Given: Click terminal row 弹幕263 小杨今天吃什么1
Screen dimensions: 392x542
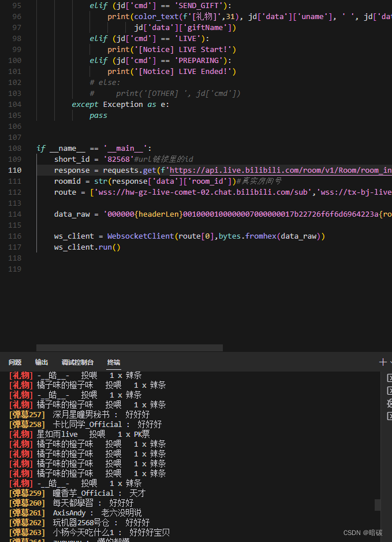Looking at the screenshot, I should [x=89, y=533].
